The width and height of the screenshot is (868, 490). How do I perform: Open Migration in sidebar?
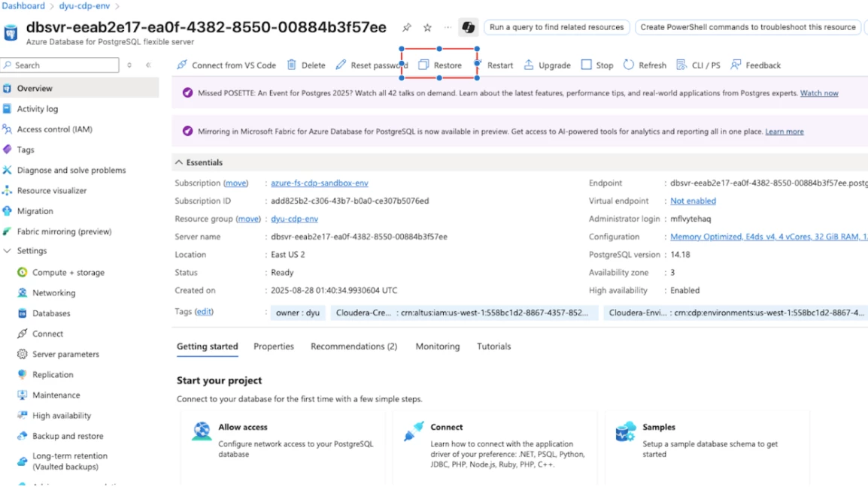coord(35,211)
